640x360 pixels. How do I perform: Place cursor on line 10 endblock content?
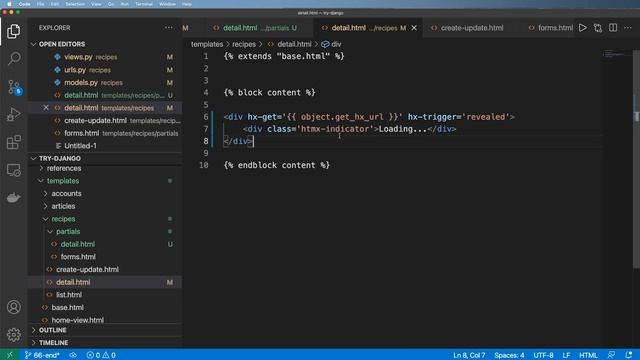pos(276,165)
